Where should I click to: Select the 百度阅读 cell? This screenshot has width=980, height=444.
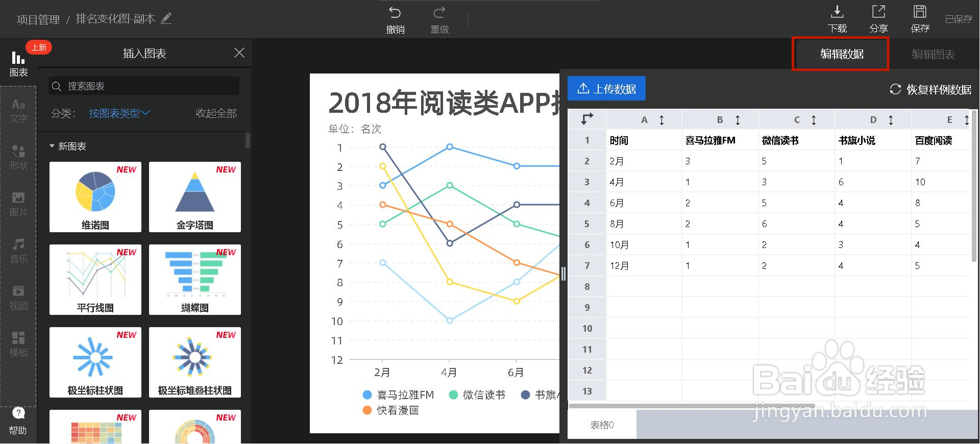pyautogui.click(x=941, y=140)
